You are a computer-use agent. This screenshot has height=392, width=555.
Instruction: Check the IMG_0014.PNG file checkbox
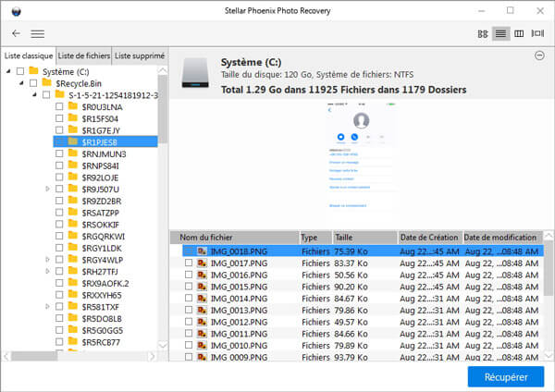[x=189, y=298]
